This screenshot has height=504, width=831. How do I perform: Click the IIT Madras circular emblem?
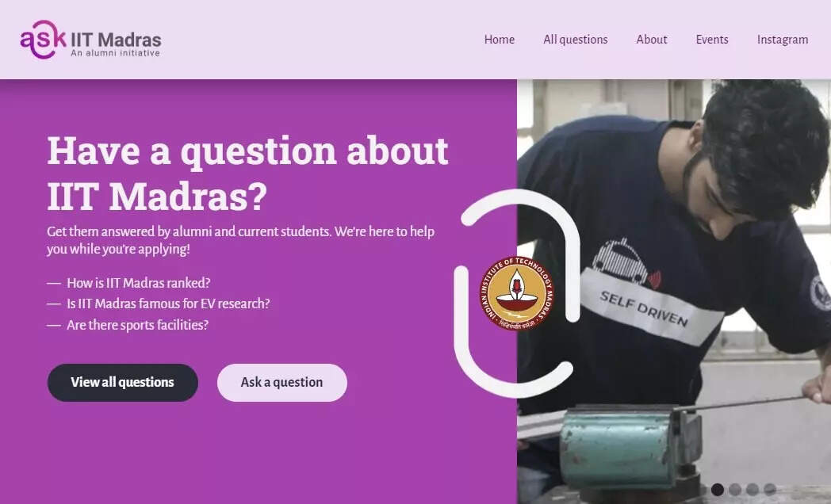[517, 293]
